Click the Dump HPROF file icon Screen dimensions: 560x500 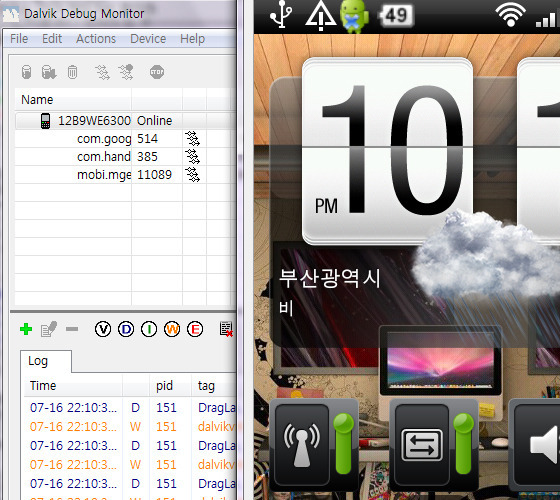(x=49, y=72)
